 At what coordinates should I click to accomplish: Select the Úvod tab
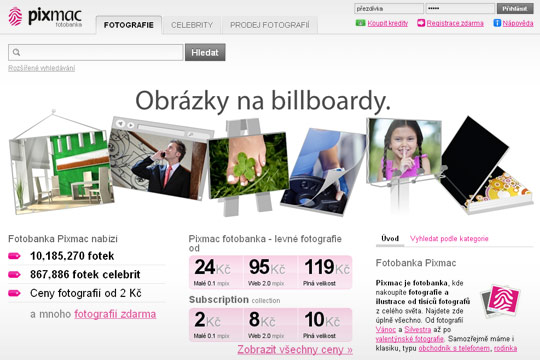tap(390, 238)
